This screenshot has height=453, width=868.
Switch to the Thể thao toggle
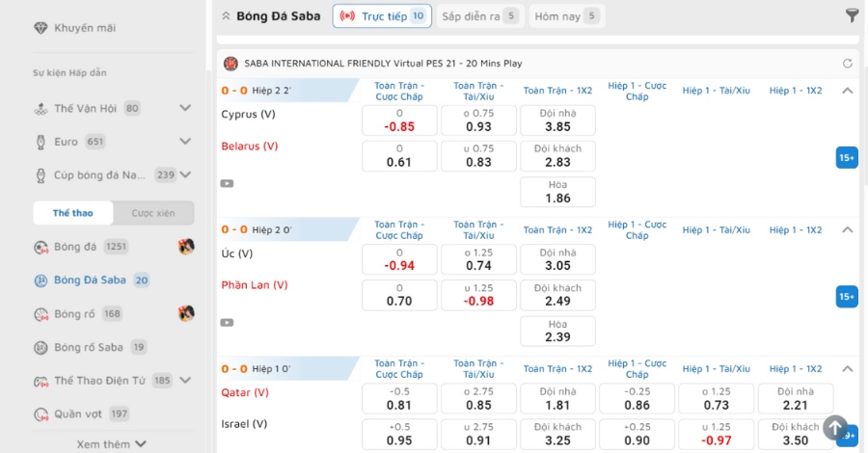[x=73, y=213]
